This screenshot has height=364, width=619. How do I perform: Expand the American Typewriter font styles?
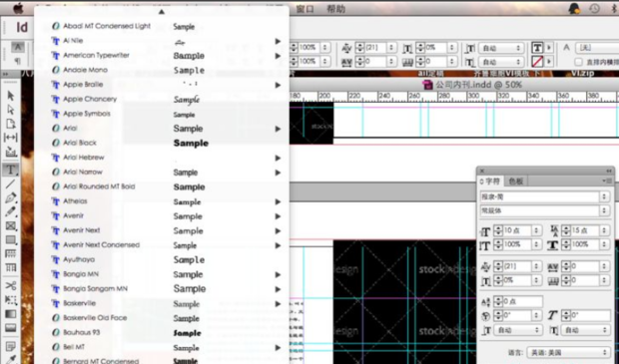coord(278,56)
